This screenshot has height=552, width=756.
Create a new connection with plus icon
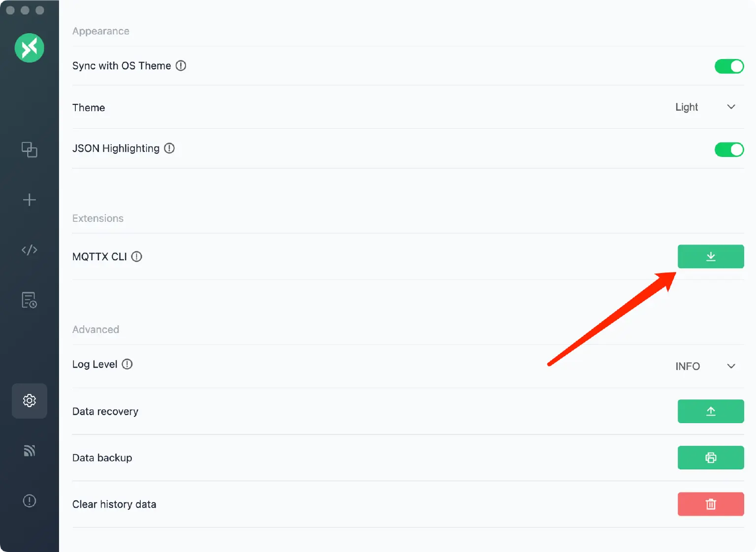[30, 200]
